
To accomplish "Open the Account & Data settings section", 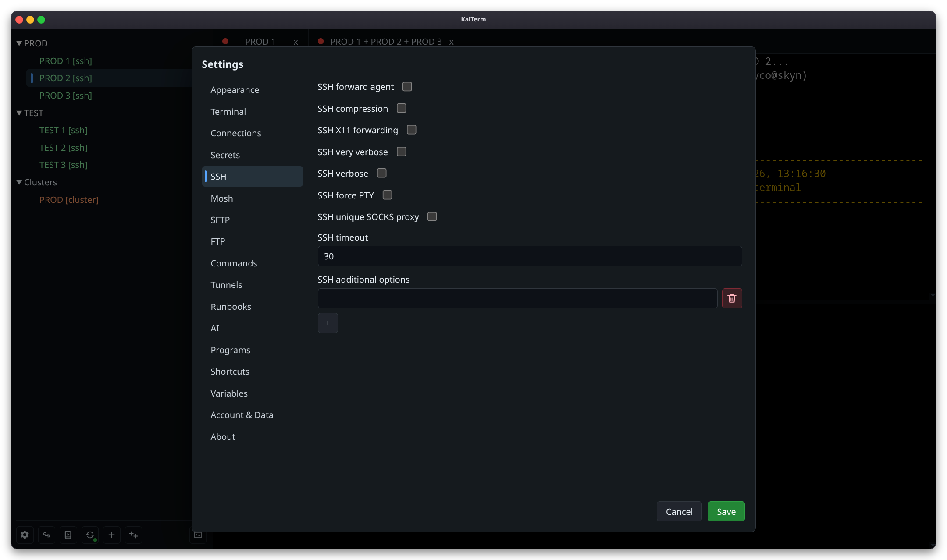I will [x=253, y=415].
